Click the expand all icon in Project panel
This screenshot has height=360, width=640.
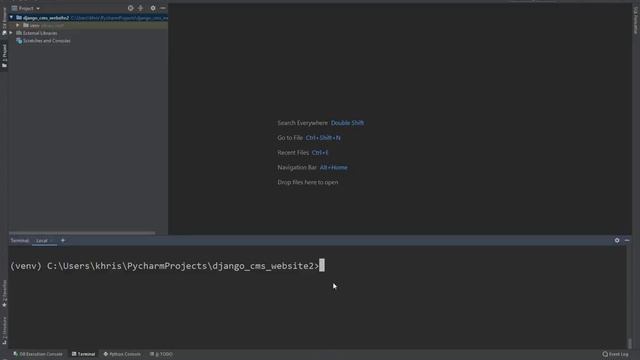pyautogui.click(x=140, y=8)
